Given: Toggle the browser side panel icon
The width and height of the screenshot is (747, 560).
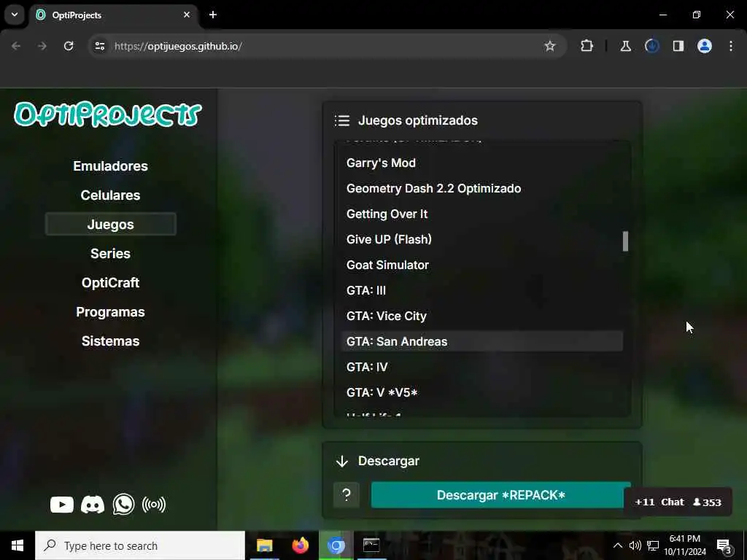Looking at the screenshot, I should [x=678, y=46].
